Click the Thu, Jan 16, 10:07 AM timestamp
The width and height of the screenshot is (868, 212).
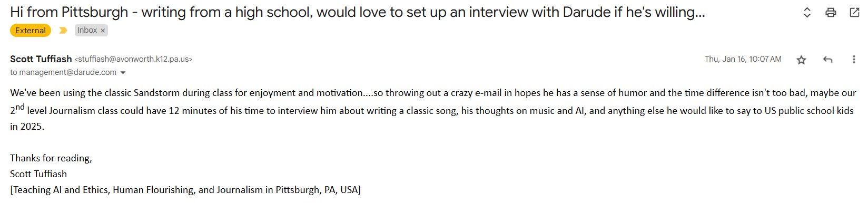[743, 59]
